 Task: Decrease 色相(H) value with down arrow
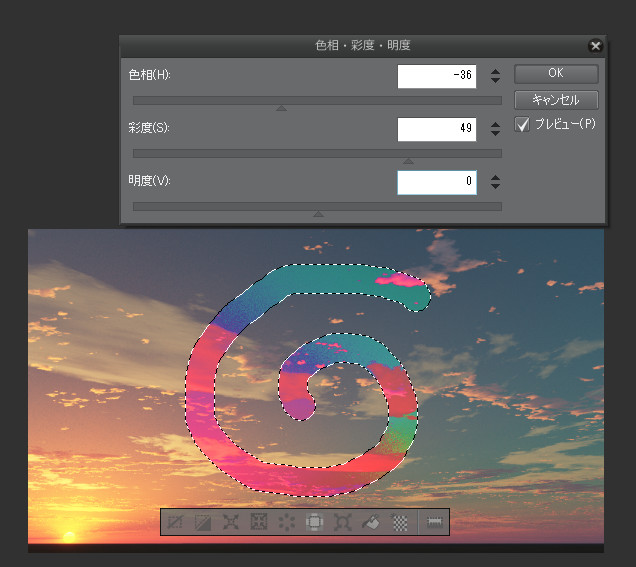495,80
